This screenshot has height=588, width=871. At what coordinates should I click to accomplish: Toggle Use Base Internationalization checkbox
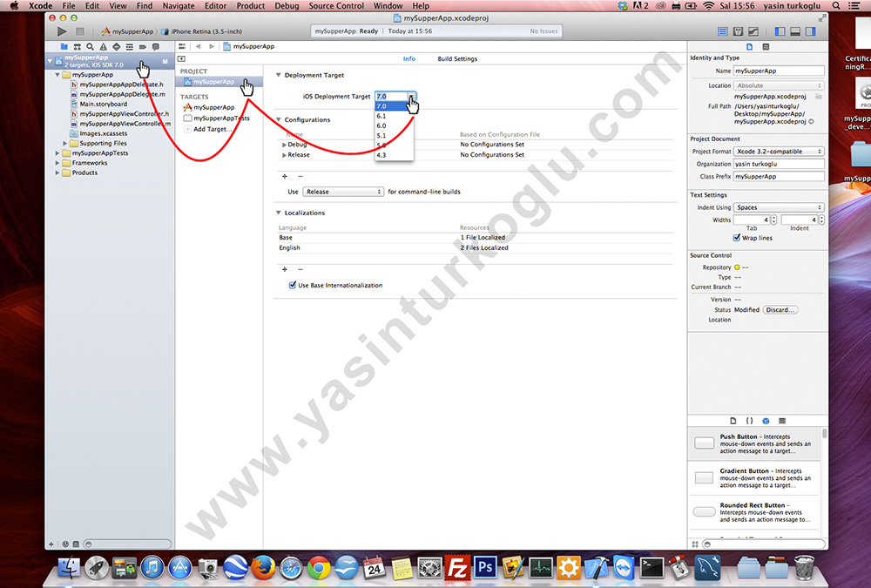click(x=292, y=285)
